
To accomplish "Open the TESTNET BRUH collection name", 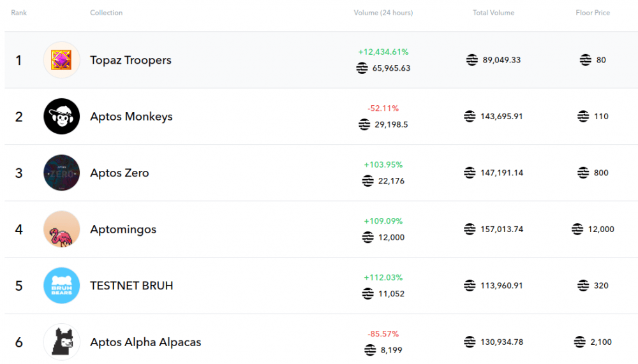I will [x=131, y=286].
